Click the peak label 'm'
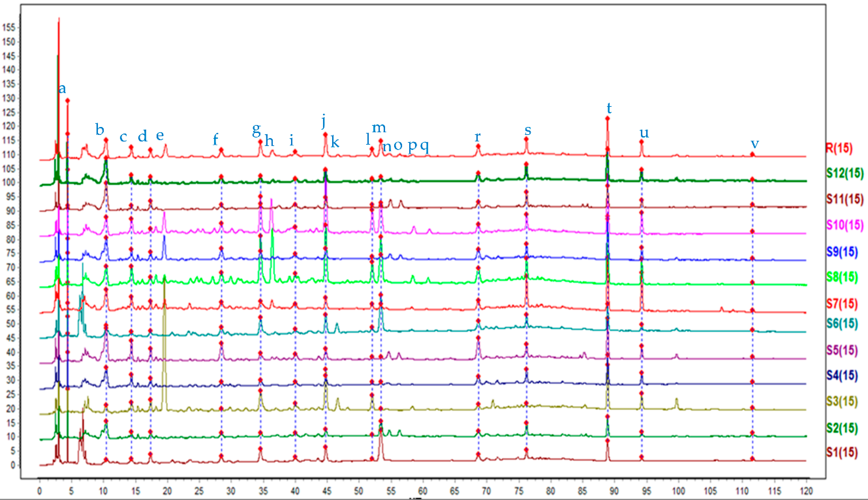The image size is (868, 500). [x=379, y=128]
